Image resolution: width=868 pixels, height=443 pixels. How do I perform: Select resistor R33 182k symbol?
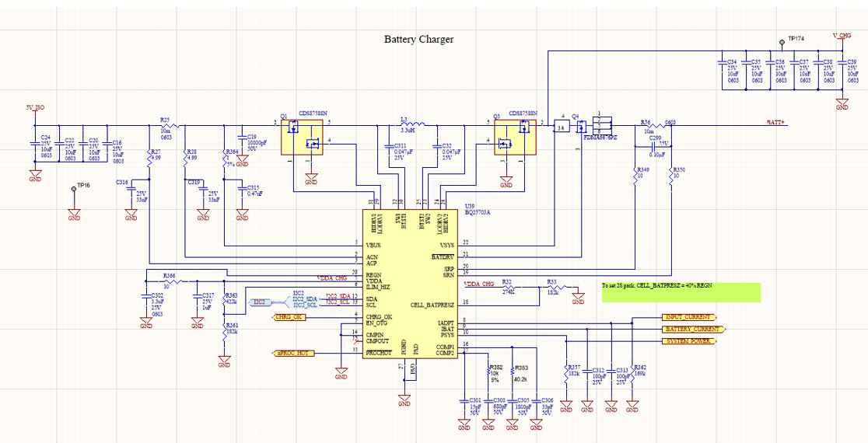558,287
